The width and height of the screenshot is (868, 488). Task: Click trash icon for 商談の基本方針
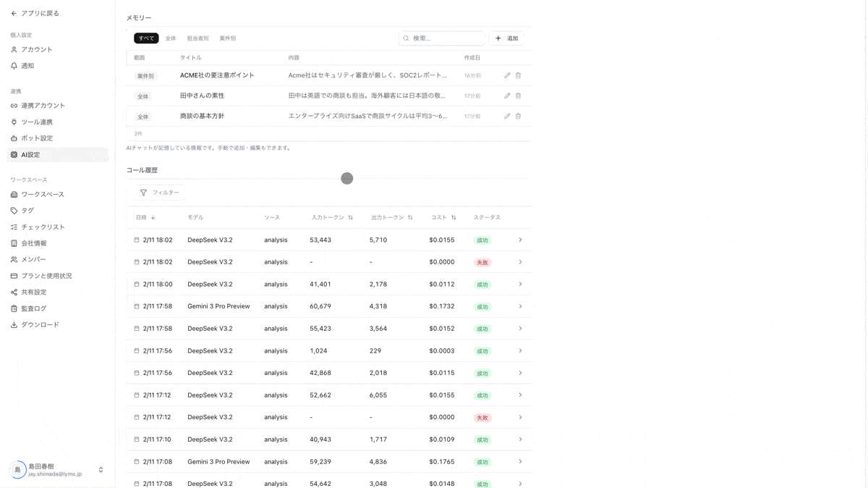click(518, 116)
